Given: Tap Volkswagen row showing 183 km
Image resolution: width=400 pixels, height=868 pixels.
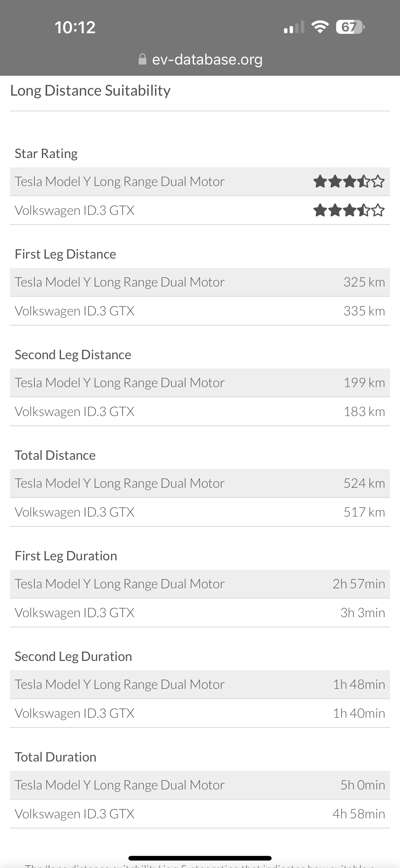Looking at the screenshot, I should (200, 412).
